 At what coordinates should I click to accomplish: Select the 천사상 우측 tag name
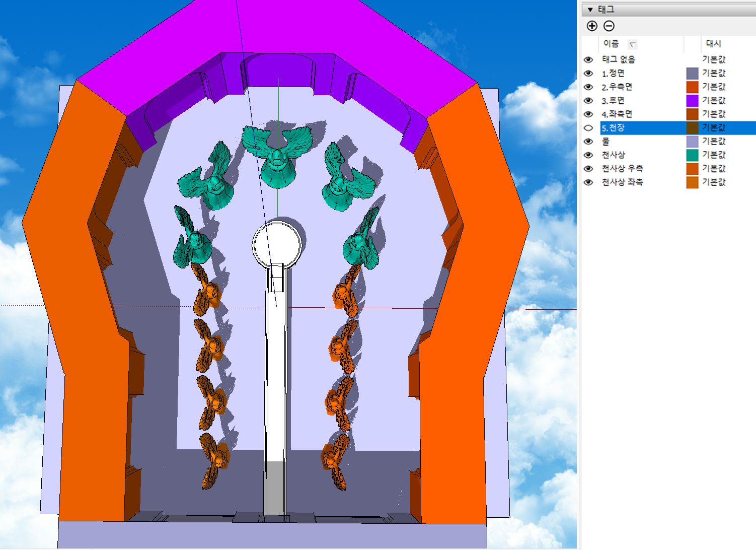point(622,169)
